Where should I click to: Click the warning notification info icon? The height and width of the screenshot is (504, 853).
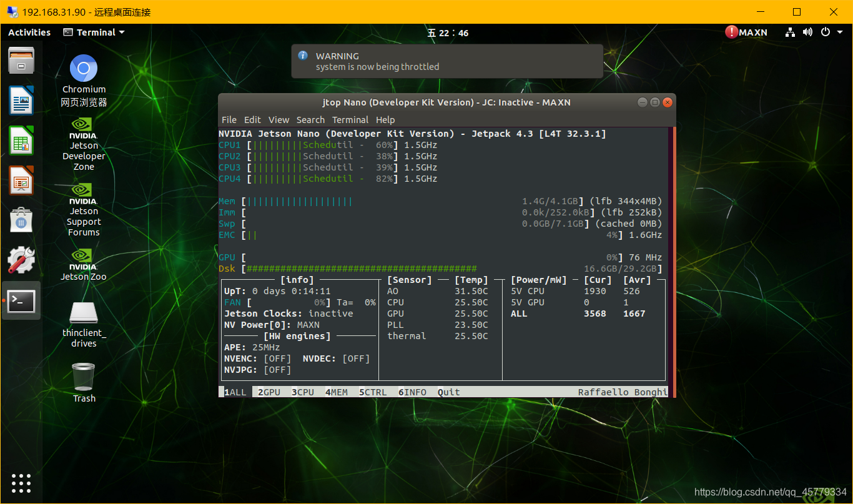coord(303,56)
